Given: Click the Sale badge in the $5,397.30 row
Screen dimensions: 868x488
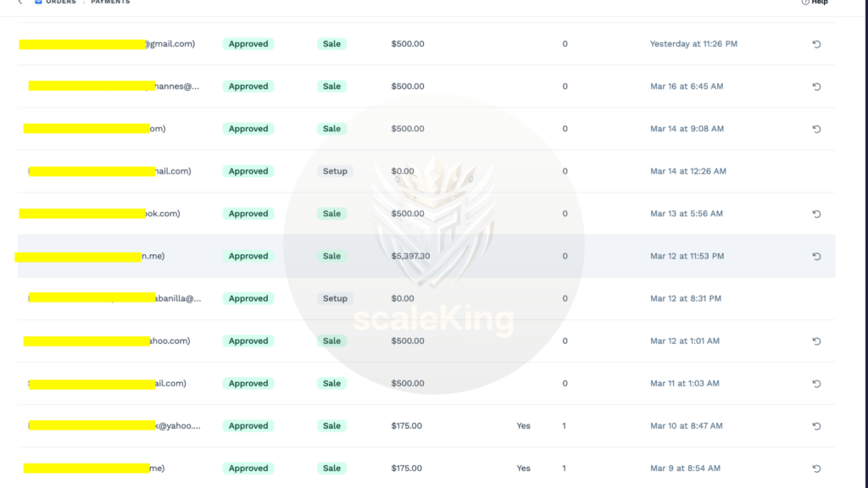Looking at the screenshot, I should (331, 256).
